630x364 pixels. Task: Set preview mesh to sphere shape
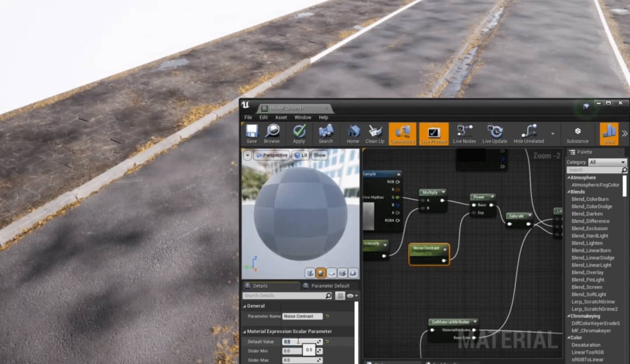(x=321, y=273)
